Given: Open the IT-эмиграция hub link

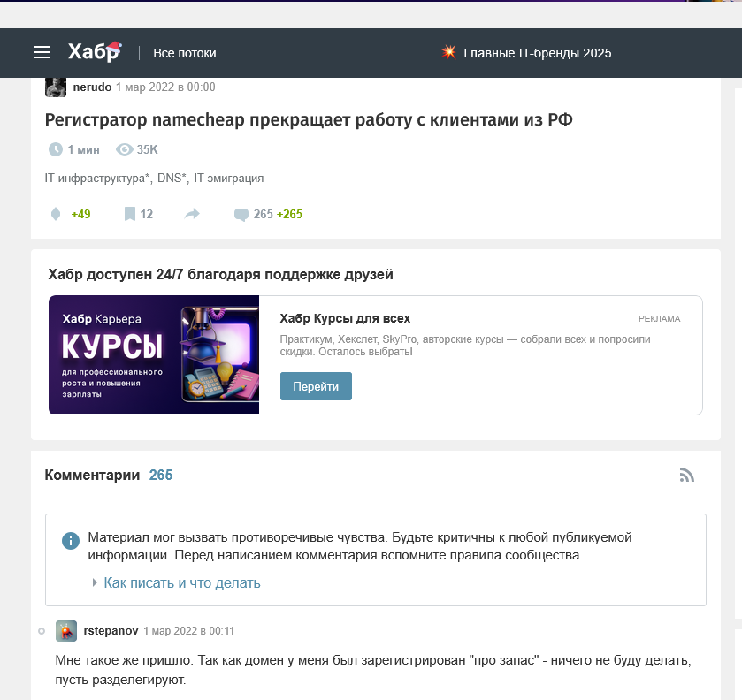Looking at the screenshot, I should [x=229, y=178].
